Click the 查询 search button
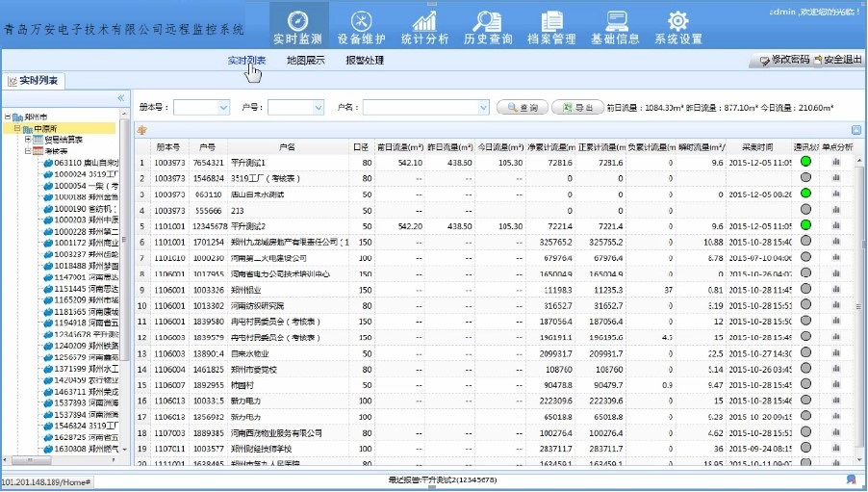Image resolution: width=868 pixels, height=492 pixels. coord(523,107)
